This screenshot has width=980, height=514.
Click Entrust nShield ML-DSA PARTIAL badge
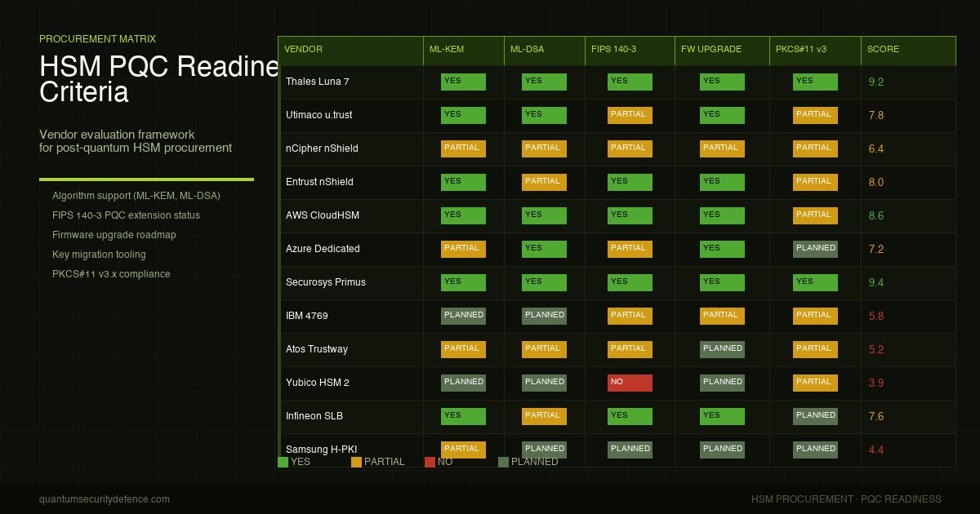click(544, 182)
